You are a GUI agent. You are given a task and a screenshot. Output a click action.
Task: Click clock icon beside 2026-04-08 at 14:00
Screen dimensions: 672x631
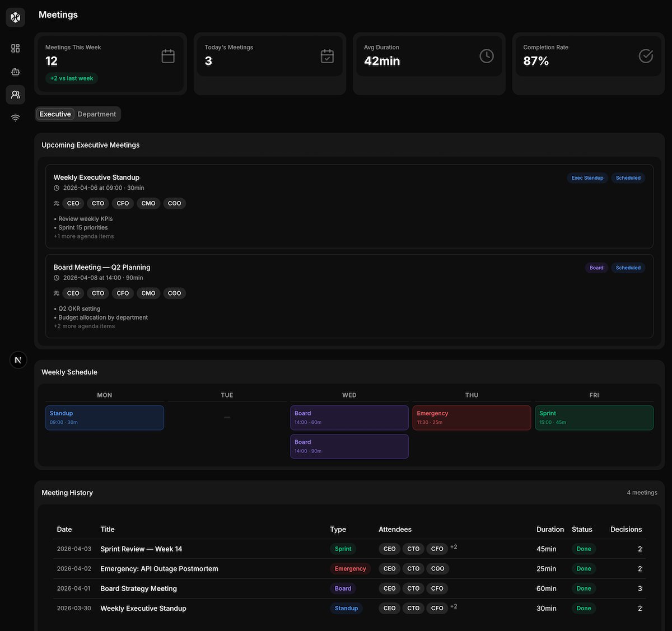57,278
